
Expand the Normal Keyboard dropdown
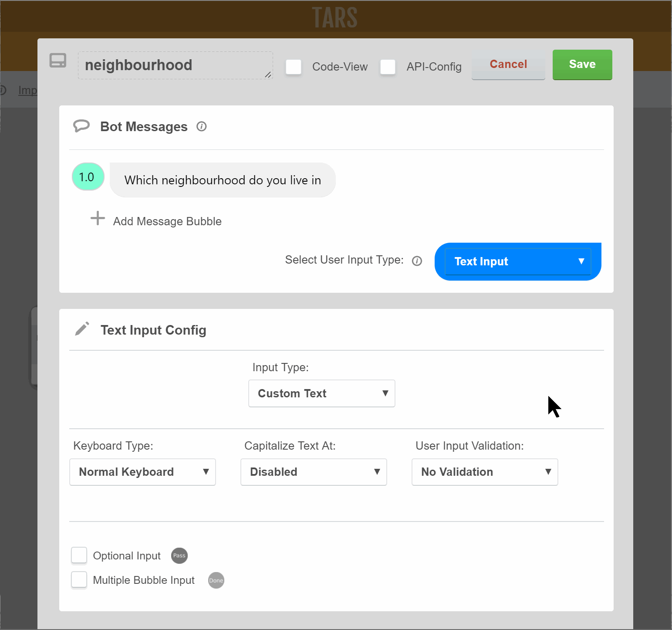[143, 472]
